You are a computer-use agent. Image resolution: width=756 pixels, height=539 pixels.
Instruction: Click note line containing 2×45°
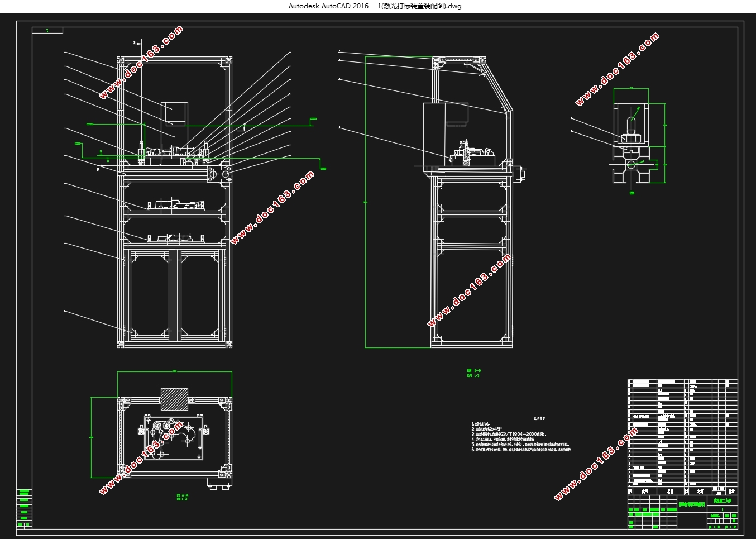click(x=488, y=429)
